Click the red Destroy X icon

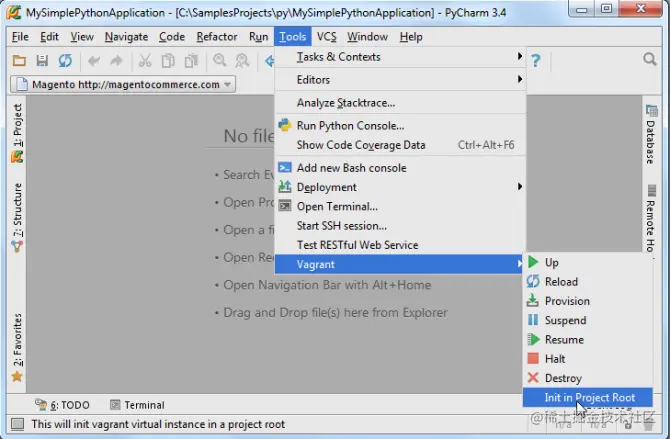[533, 377]
